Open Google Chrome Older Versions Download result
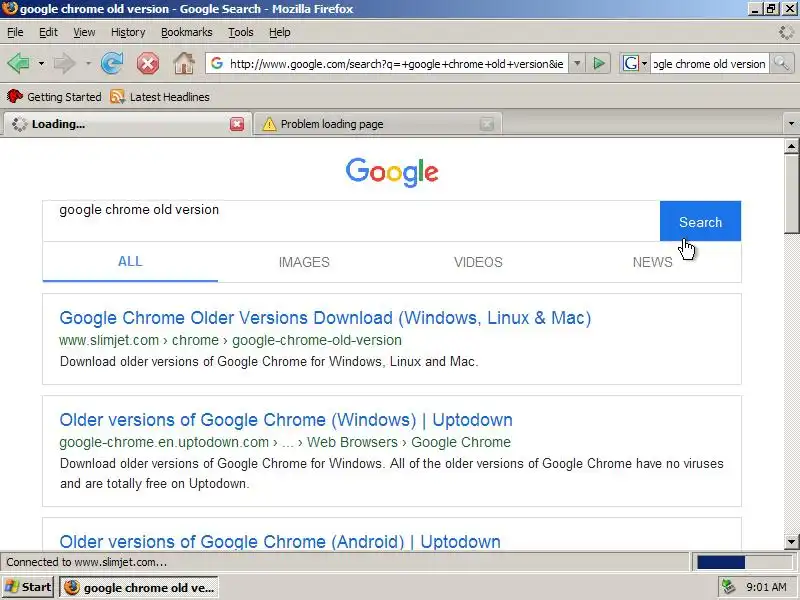Image resolution: width=800 pixels, height=600 pixels. 325,318
